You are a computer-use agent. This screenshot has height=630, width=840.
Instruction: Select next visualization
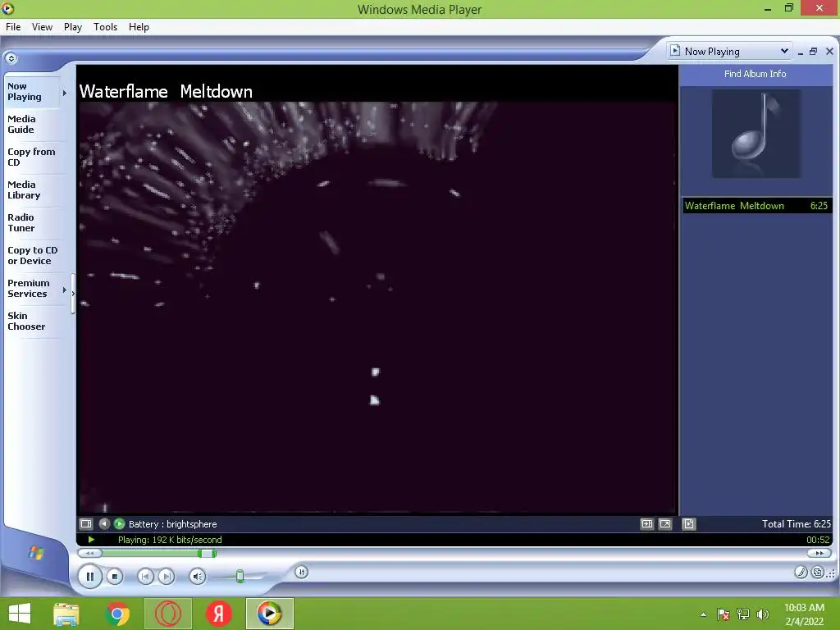pos(120,524)
